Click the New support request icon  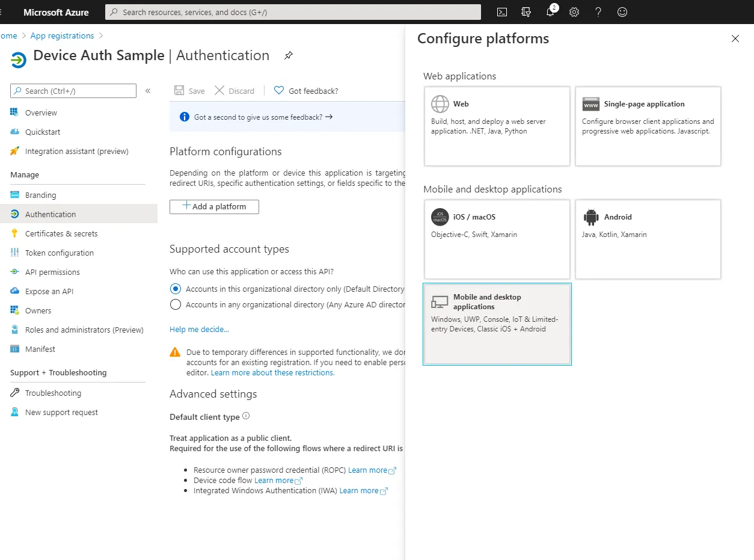pyautogui.click(x=14, y=412)
